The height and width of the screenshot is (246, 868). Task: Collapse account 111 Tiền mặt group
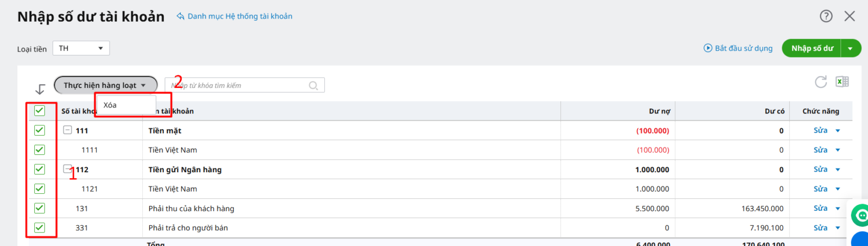click(x=67, y=130)
